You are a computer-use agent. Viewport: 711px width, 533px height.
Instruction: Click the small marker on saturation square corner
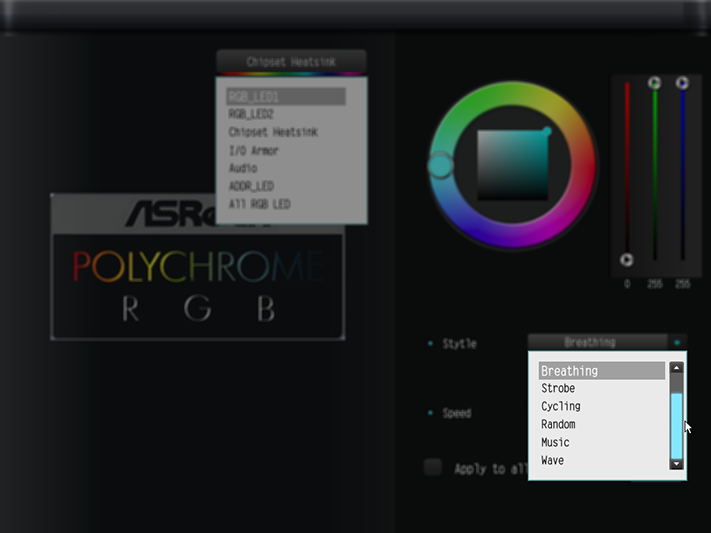point(547,131)
